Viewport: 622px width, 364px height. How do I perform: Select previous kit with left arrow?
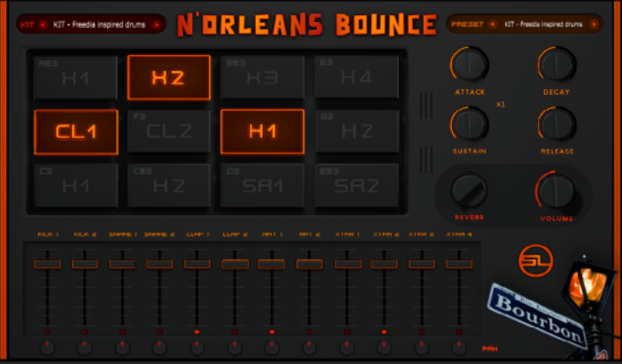coord(43,25)
